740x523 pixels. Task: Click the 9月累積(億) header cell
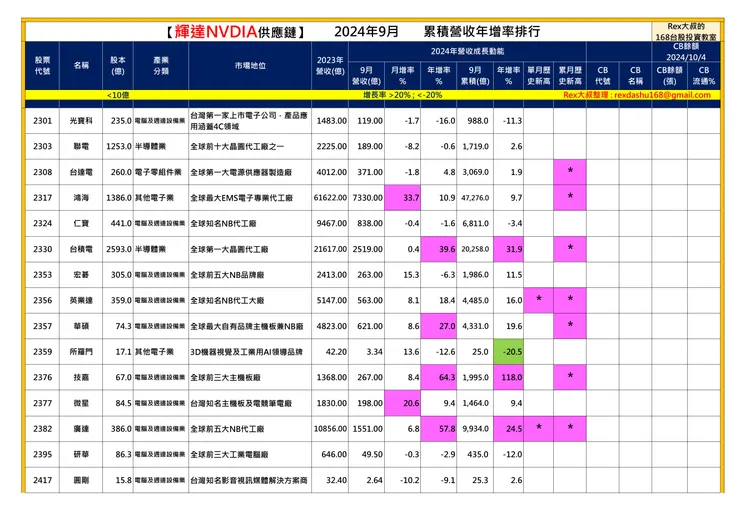click(475, 76)
